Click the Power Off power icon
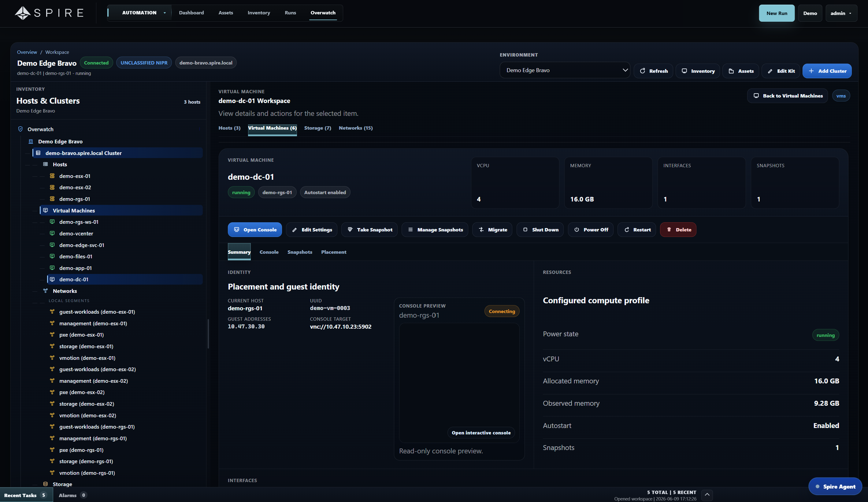Viewport: 868px width, 502px height. coord(577,230)
